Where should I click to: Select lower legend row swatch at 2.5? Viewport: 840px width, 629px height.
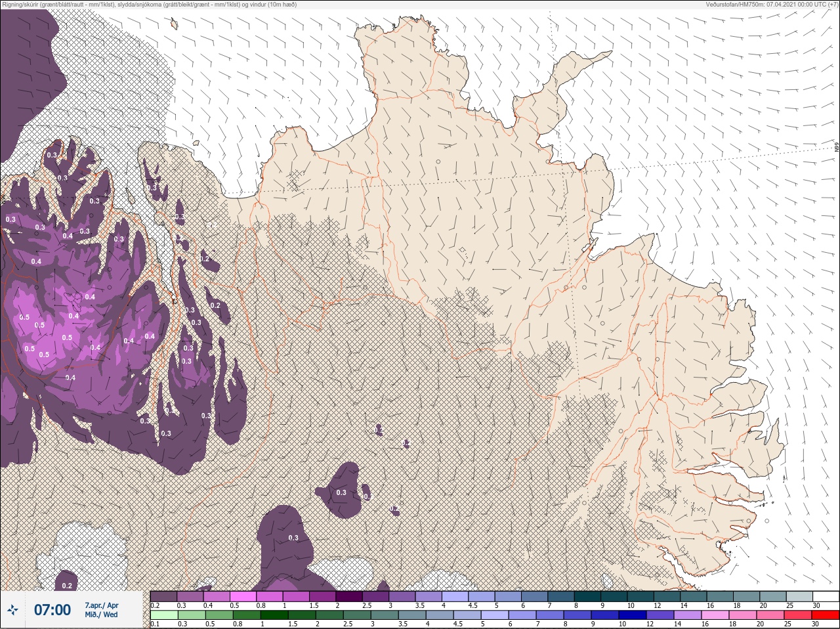(x=357, y=615)
